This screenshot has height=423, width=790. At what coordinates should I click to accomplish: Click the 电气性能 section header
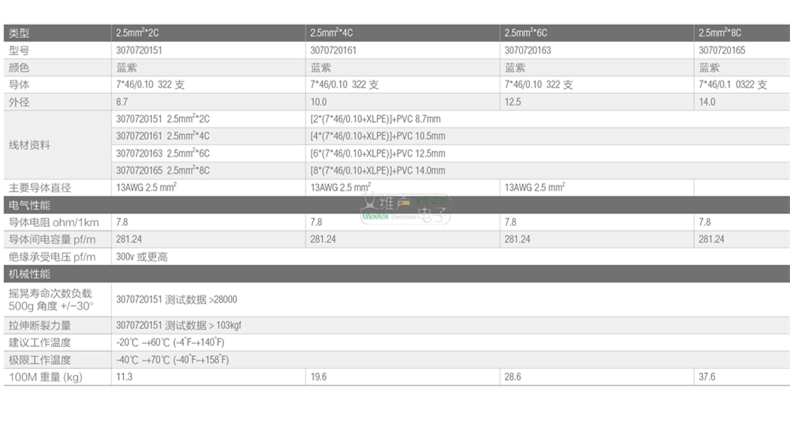point(30,205)
